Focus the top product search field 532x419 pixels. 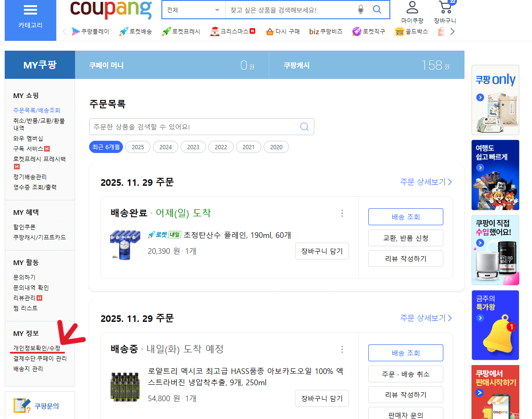(290, 10)
